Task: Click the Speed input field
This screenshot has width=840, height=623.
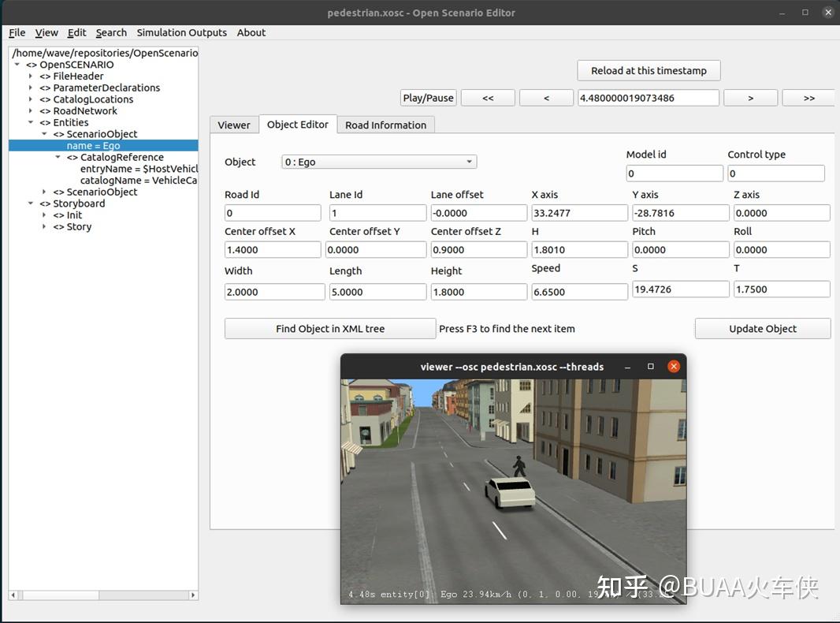Action: [579, 292]
